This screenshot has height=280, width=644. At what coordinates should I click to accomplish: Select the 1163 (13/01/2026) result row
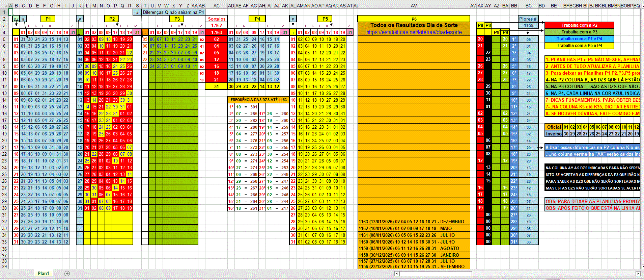414,222
